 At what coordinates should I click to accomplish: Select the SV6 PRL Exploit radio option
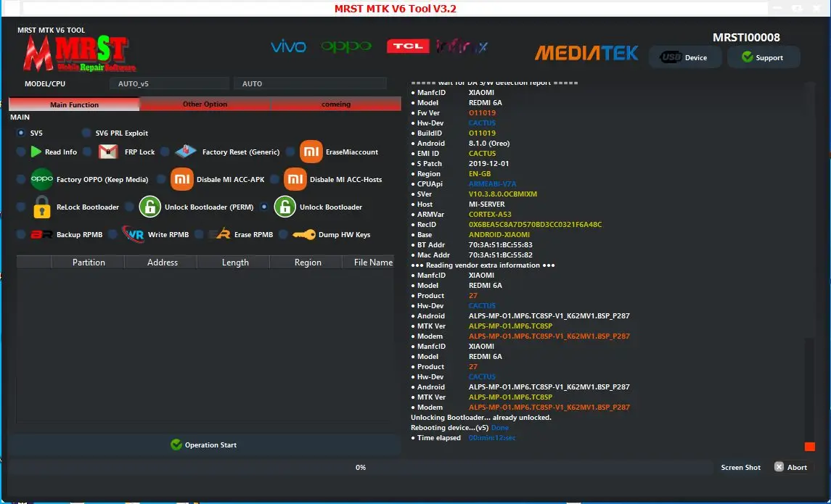pos(86,133)
